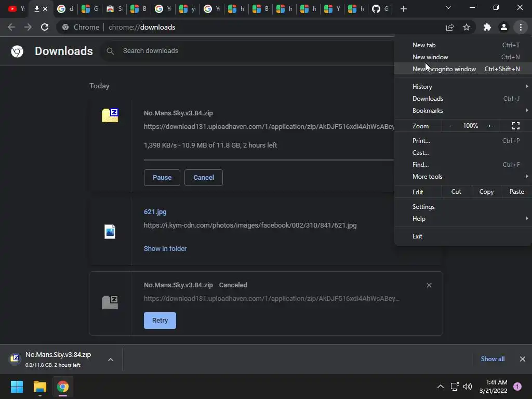Open the Windows Start menu

17,387
